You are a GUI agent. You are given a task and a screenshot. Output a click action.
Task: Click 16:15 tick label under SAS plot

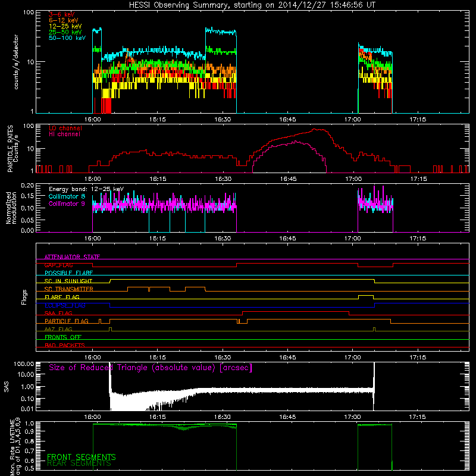tap(158, 417)
